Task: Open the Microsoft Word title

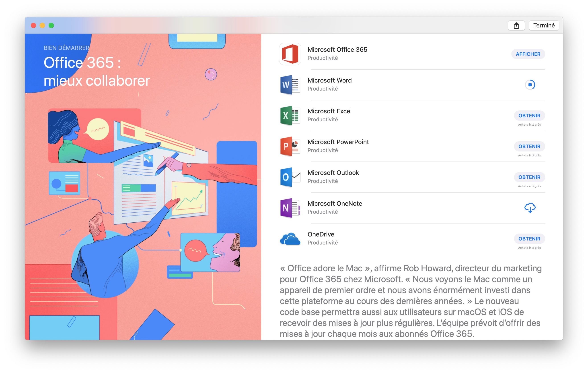Action: tap(329, 80)
